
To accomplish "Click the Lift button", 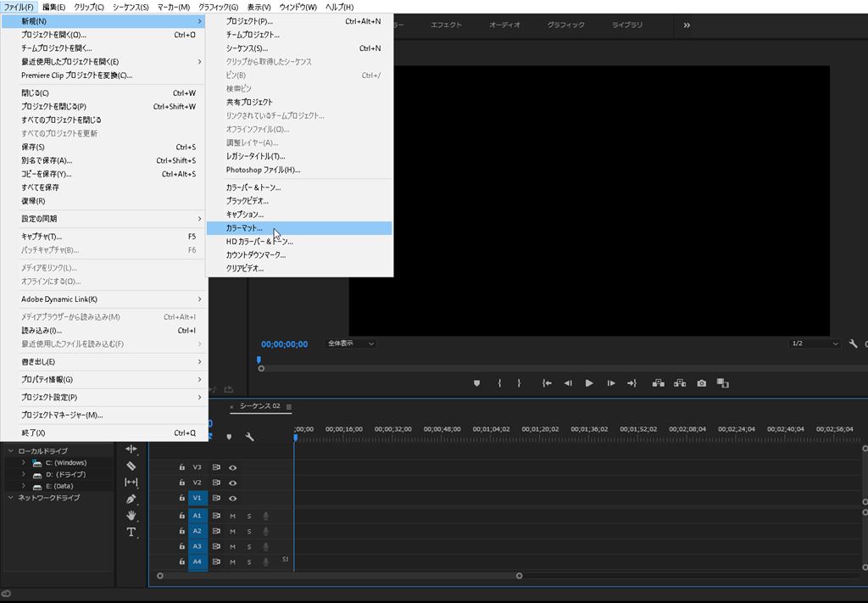I will tap(658, 383).
